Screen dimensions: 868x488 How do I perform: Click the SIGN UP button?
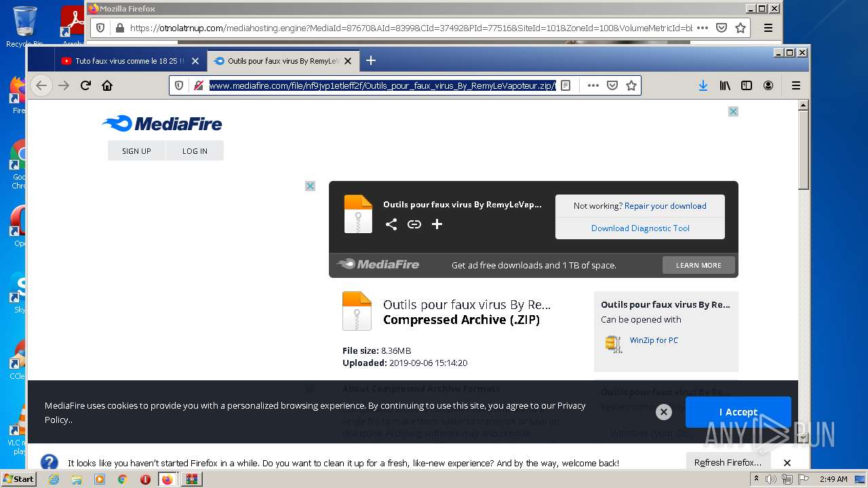click(136, 151)
